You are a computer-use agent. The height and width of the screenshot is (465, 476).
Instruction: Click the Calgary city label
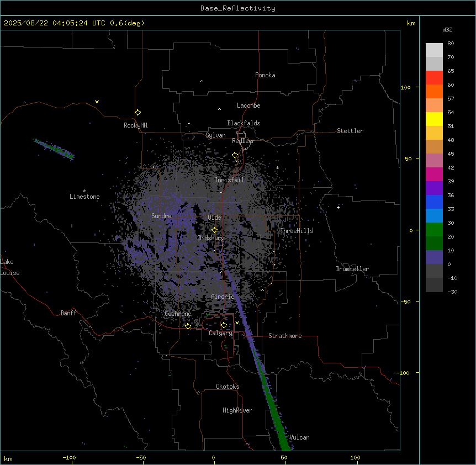coord(221,333)
